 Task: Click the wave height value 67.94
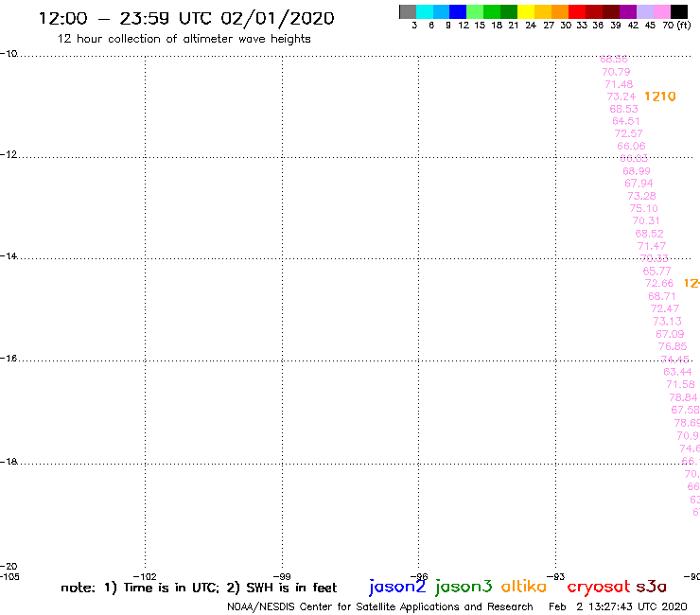point(639,184)
